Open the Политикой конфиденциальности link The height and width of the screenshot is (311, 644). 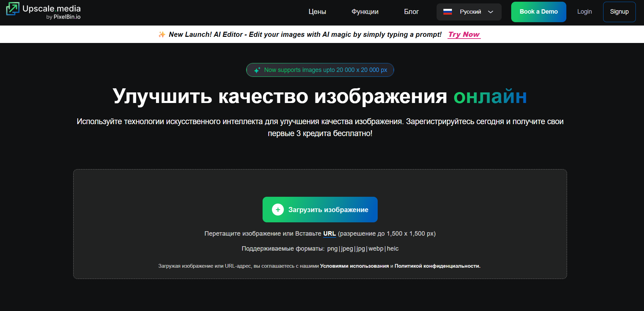(437, 266)
